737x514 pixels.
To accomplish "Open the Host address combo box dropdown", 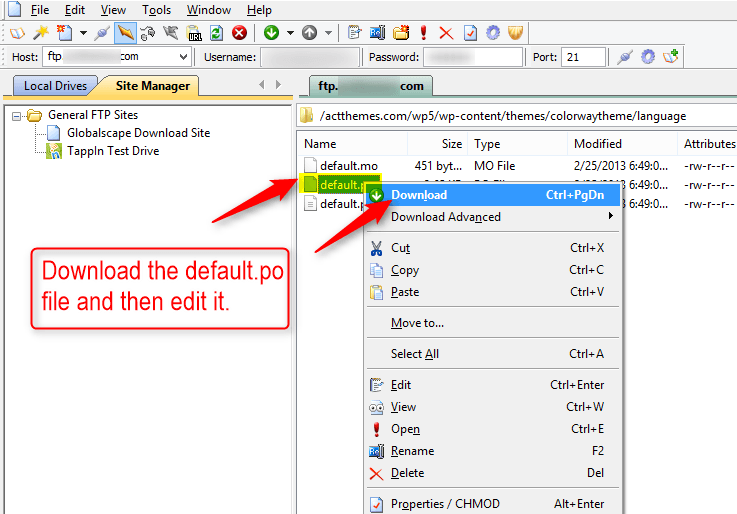I will (183, 57).
